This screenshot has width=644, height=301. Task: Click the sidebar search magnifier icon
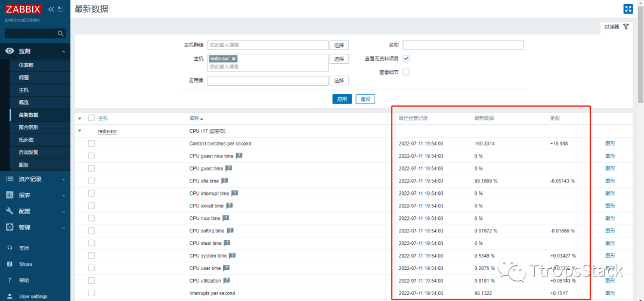(x=60, y=33)
